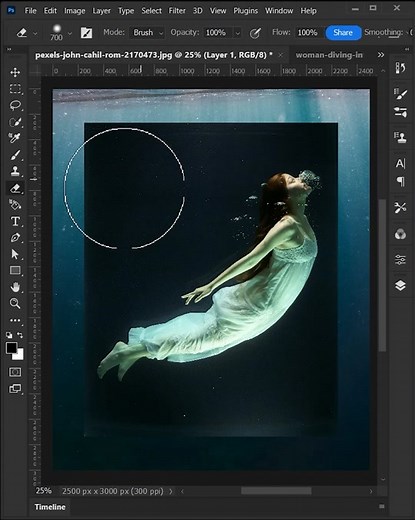This screenshot has height=520, width=415.
Task: Open the Mode dropdown set to Brush
Action: 147,33
